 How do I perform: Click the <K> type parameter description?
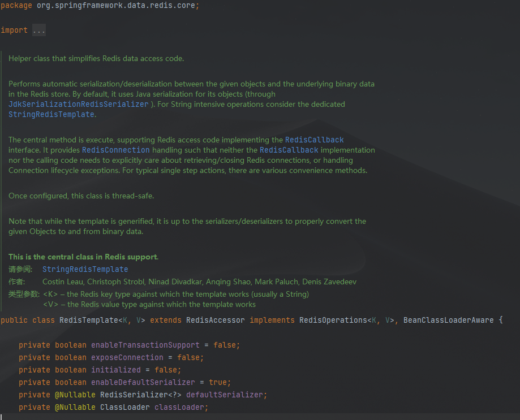pyautogui.click(x=176, y=295)
